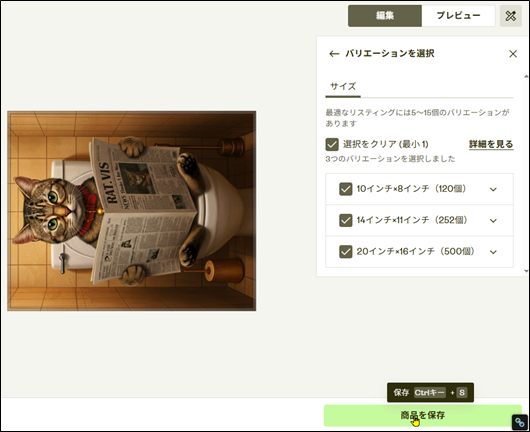Click the 10インチ×8インチ（120個）label text
This screenshot has height=432, width=530.
click(411, 189)
